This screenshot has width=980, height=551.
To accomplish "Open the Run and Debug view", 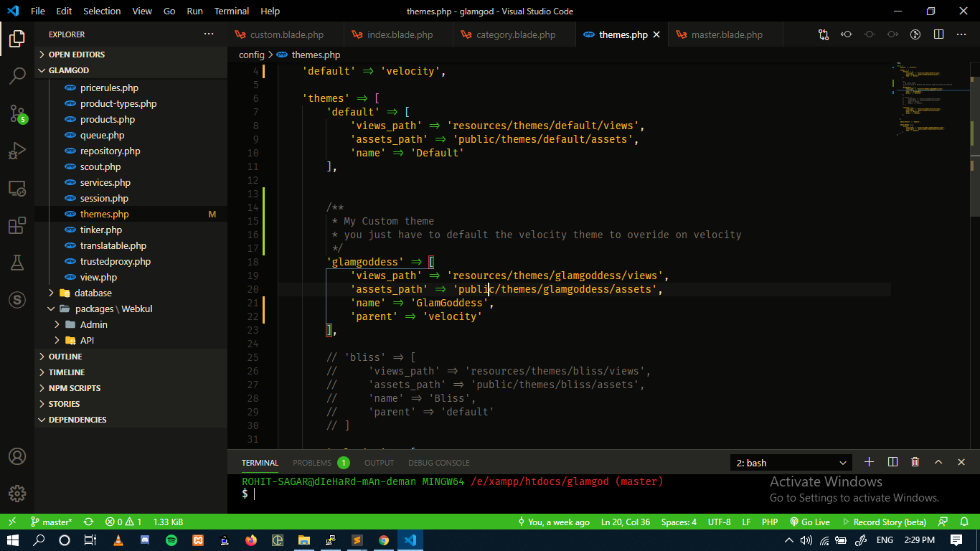I will click(x=17, y=151).
